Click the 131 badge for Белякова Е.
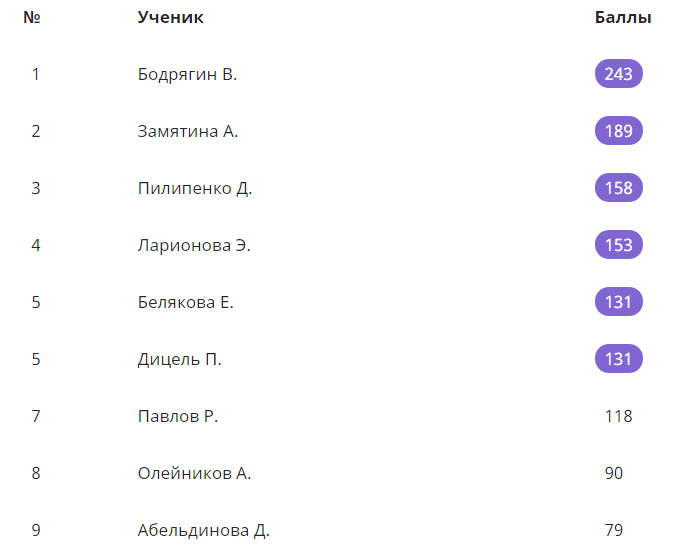This screenshot has width=682, height=557. point(618,302)
